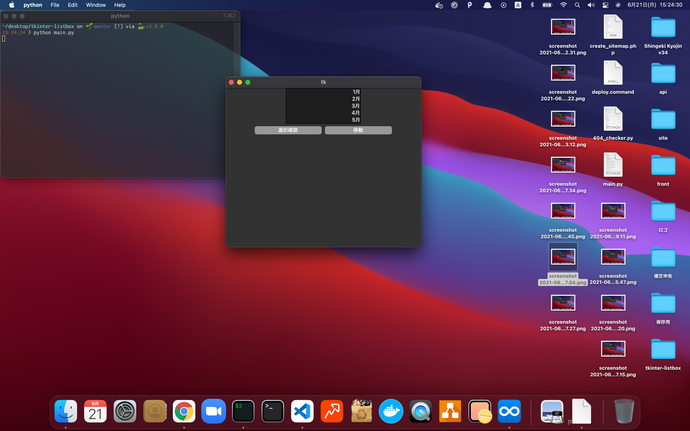The width and height of the screenshot is (690, 431).
Task: Click the left button under the listbox
Action: (288, 130)
